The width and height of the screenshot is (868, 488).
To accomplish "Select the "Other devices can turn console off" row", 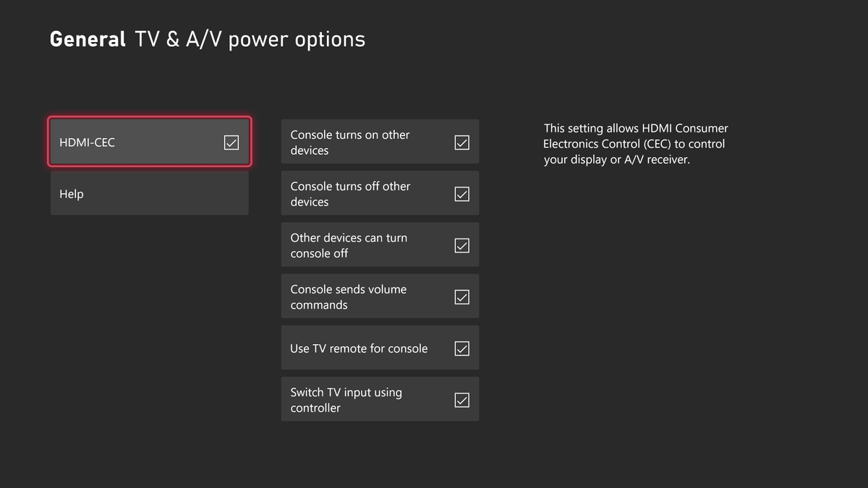I will click(362, 245).
